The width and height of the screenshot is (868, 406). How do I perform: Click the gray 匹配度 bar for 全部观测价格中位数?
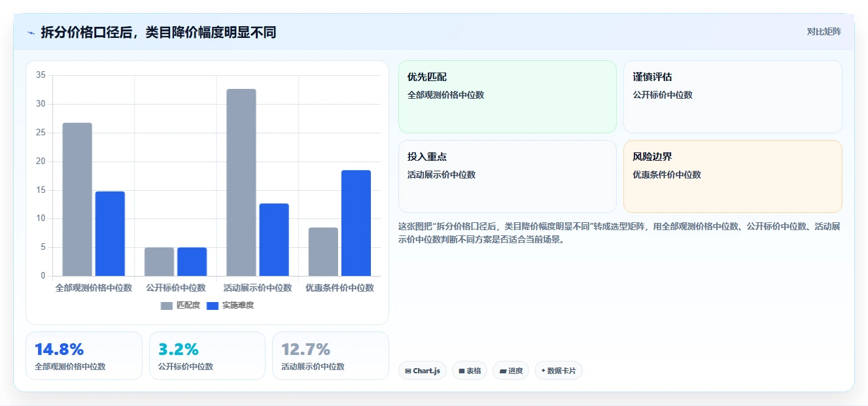(77, 199)
